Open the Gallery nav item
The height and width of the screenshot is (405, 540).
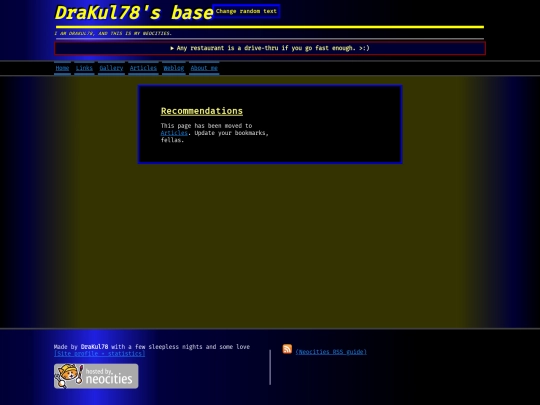(x=111, y=68)
